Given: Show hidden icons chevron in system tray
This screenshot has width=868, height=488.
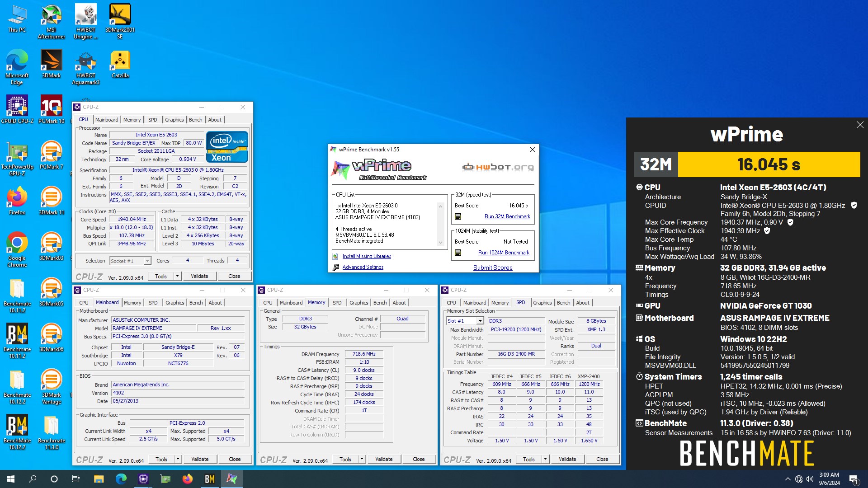Looking at the screenshot, I should pos(788,479).
